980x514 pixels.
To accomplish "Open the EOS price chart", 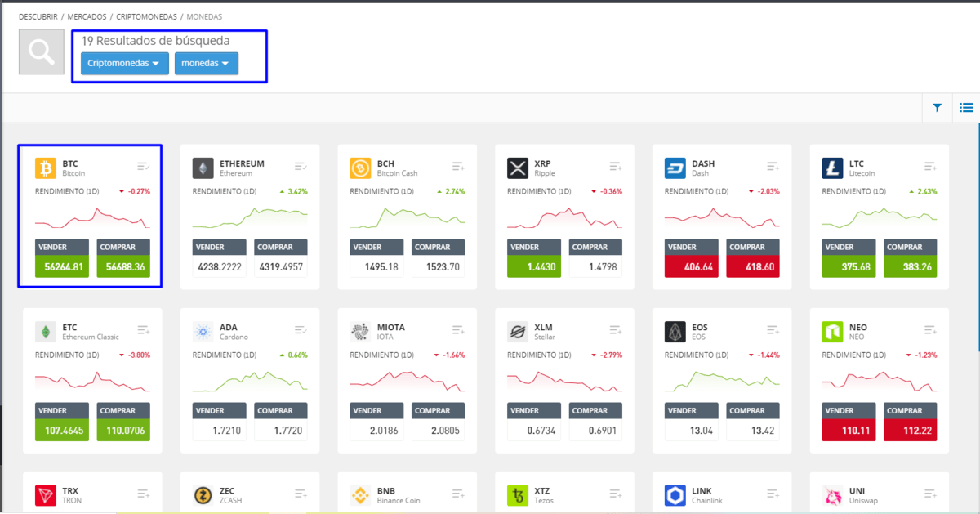I will (723, 382).
